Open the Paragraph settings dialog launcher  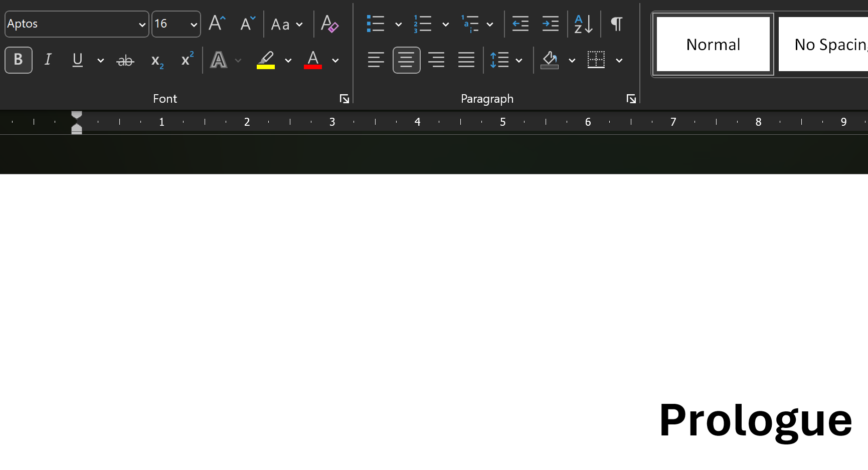(x=631, y=99)
